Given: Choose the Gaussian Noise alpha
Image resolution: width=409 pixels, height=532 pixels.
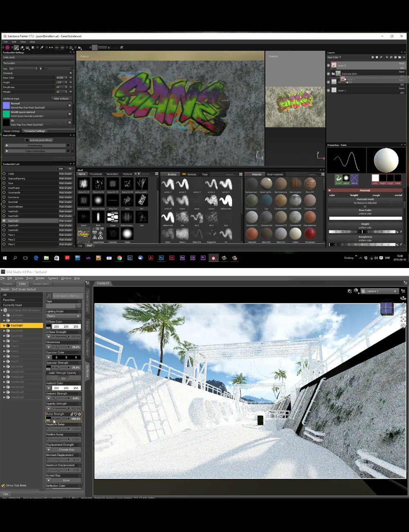Looking at the screenshot, I should click(x=98, y=201).
